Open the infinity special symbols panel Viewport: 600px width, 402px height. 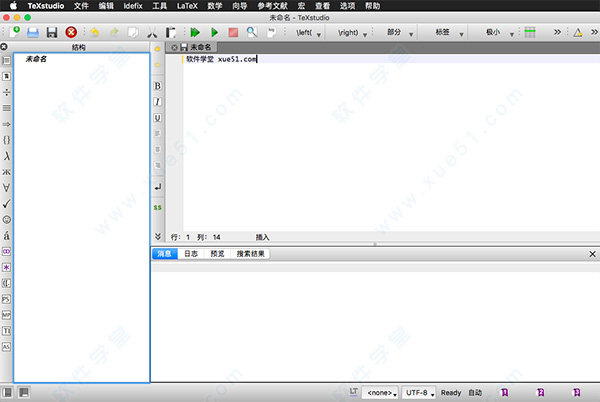[7, 251]
